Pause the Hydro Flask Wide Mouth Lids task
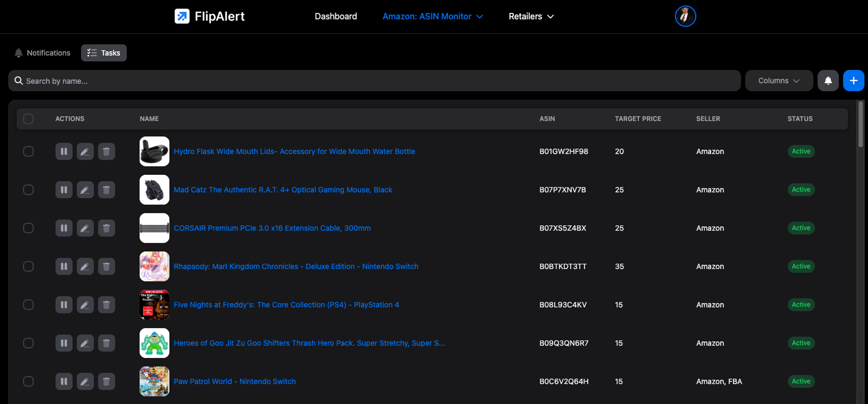The height and width of the screenshot is (404, 868). tap(64, 151)
